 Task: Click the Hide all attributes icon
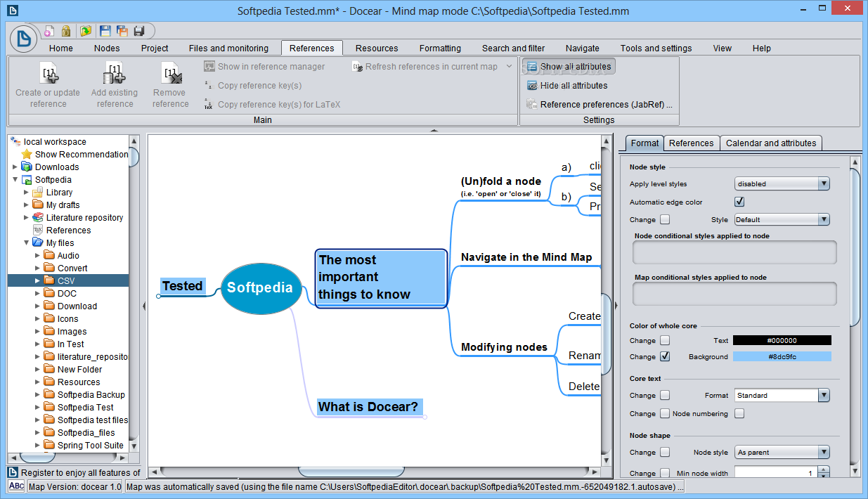pyautogui.click(x=532, y=86)
